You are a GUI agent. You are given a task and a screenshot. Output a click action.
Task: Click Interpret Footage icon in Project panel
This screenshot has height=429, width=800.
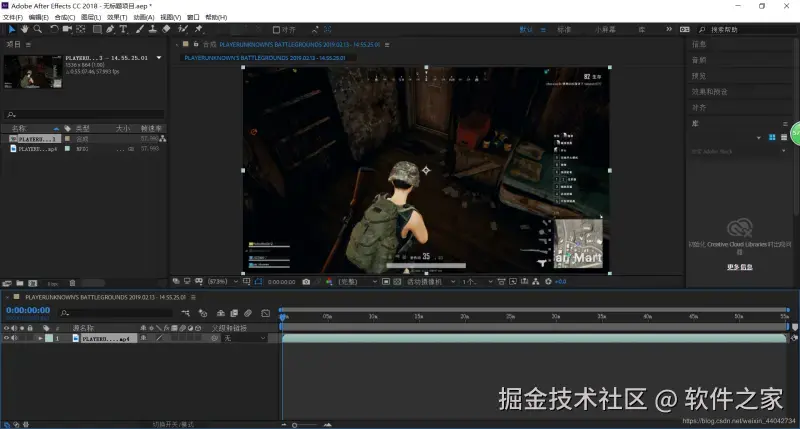(7, 283)
